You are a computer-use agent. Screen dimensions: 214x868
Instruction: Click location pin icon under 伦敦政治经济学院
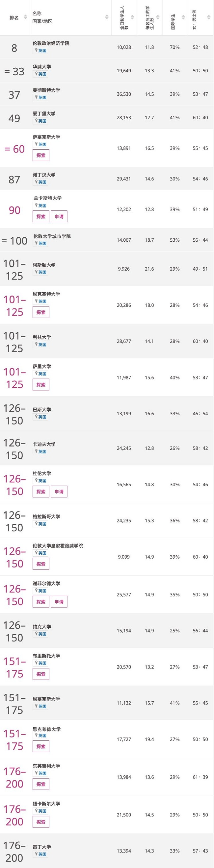(36, 50)
